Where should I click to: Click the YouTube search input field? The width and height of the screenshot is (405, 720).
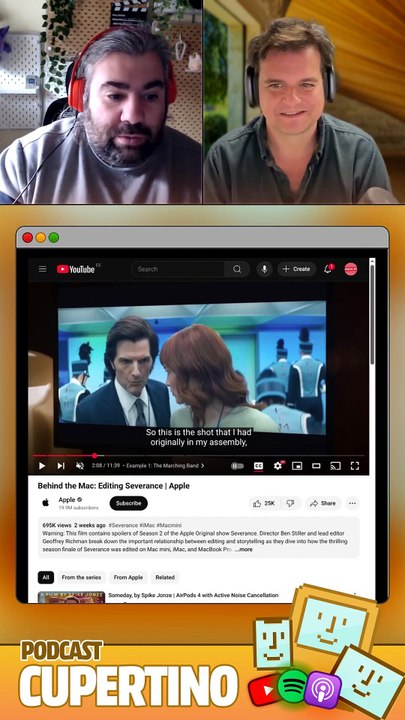tap(178, 269)
